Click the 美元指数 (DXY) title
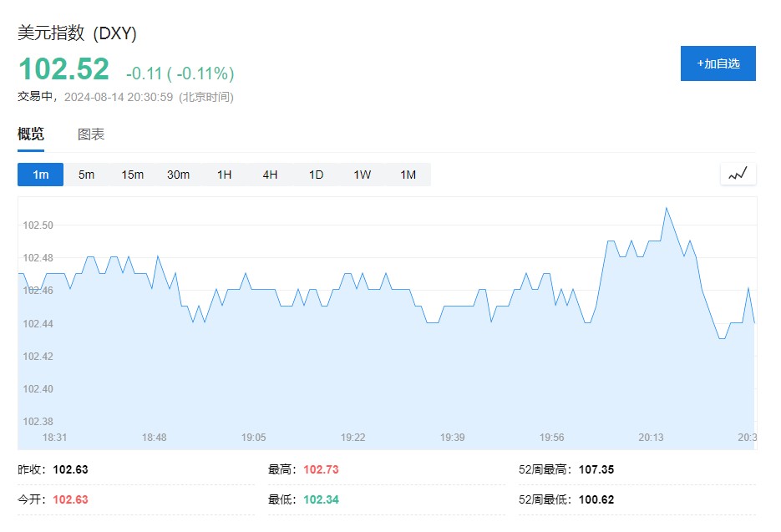Viewport: 781px width, 532px height. [x=77, y=33]
